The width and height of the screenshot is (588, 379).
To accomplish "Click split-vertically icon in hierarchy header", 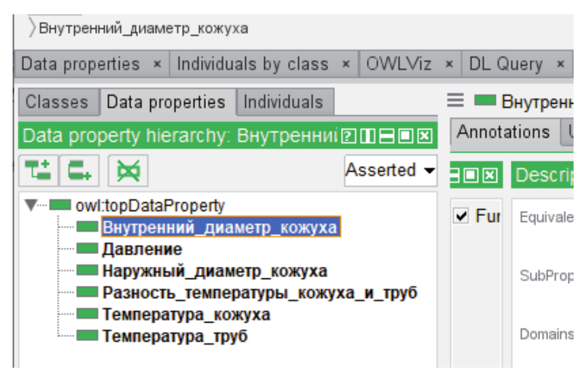I will pyautogui.click(x=367, y=136).
